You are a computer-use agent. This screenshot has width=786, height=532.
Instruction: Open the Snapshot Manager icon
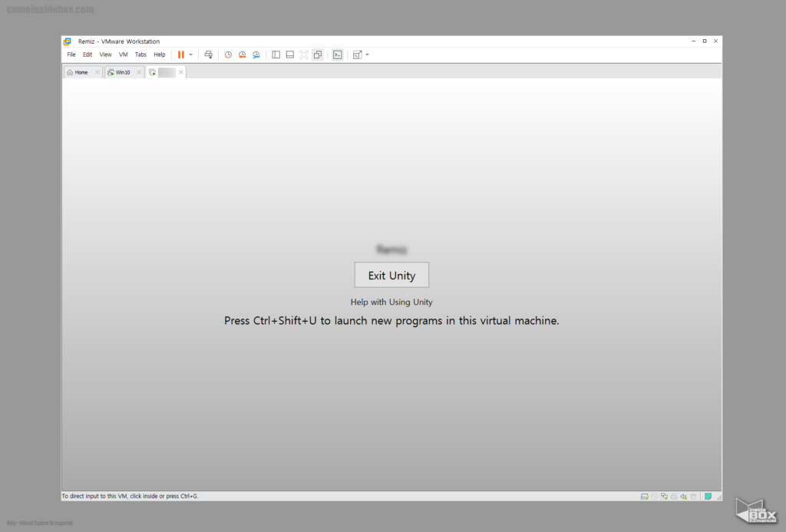(256, 55)
